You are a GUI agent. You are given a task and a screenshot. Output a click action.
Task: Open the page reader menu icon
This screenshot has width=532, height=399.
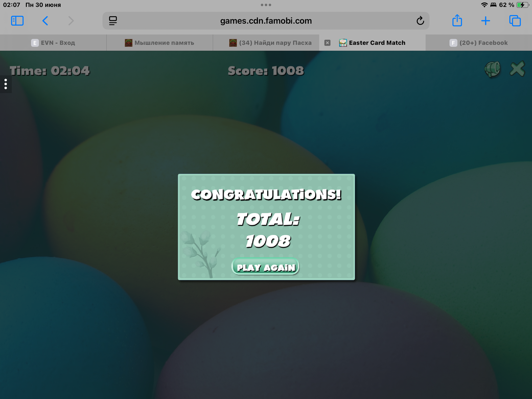pos(113,21)
